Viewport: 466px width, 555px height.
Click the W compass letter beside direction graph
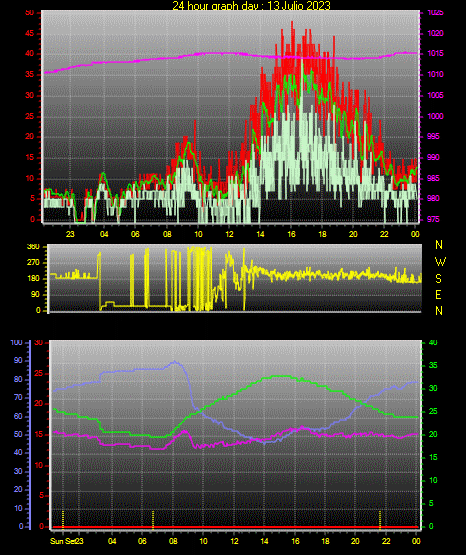point(440,262)
